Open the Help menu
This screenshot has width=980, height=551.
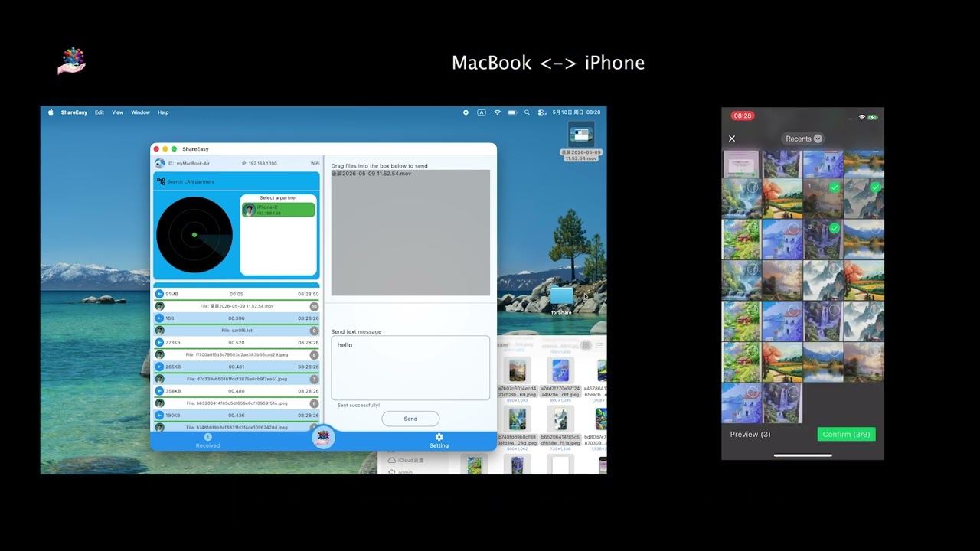tap(163, 112)
